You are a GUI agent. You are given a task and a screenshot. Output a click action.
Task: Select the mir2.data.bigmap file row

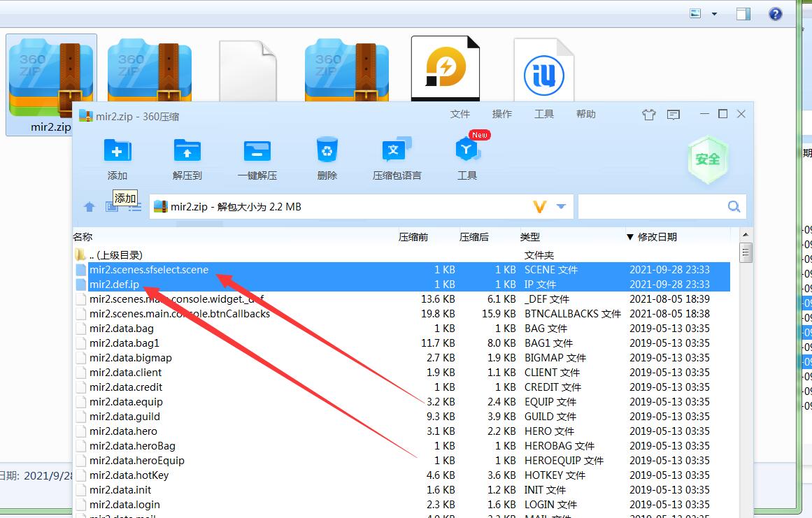click(130, 358)
